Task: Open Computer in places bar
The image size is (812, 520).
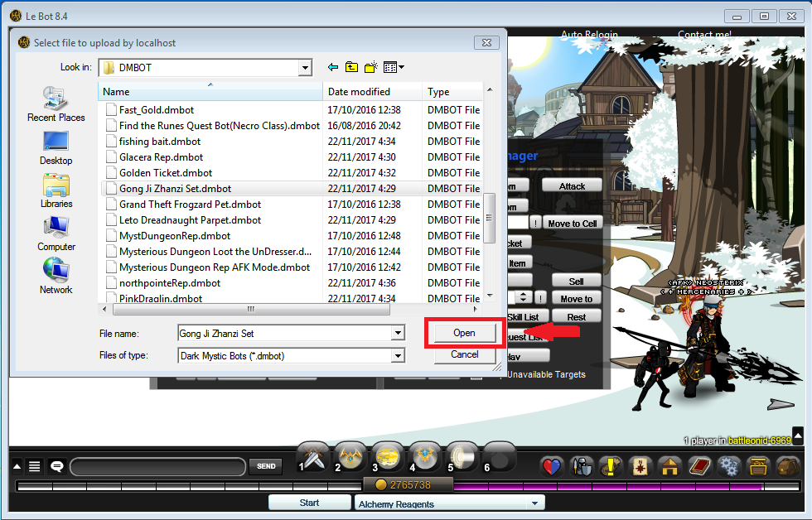Action: pyautogui.click(x=56, y=234)
